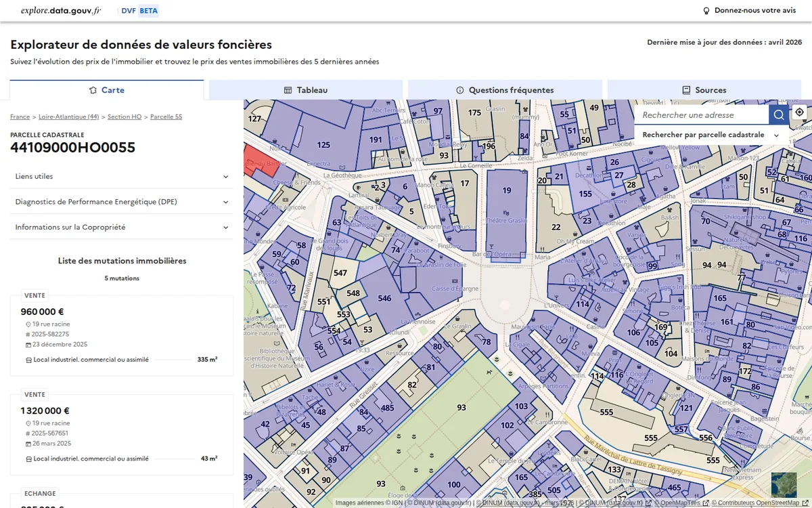Viewport: 812px width, 508px height.
Task: Open Rechercher par parcelle cadastrale dropdown
Action: pos(711,135)
